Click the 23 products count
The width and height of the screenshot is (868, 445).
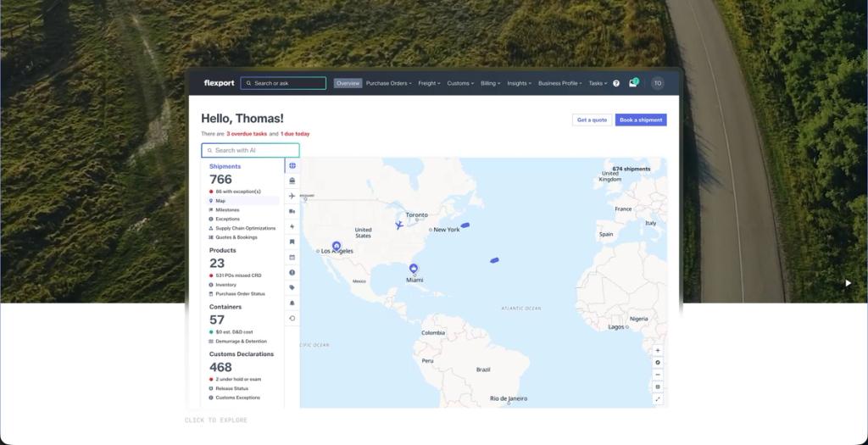click(217, 264)
